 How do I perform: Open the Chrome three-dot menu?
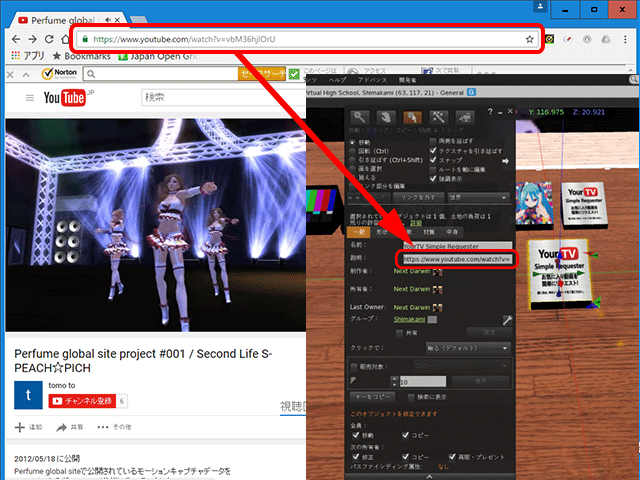coord(625,39)
